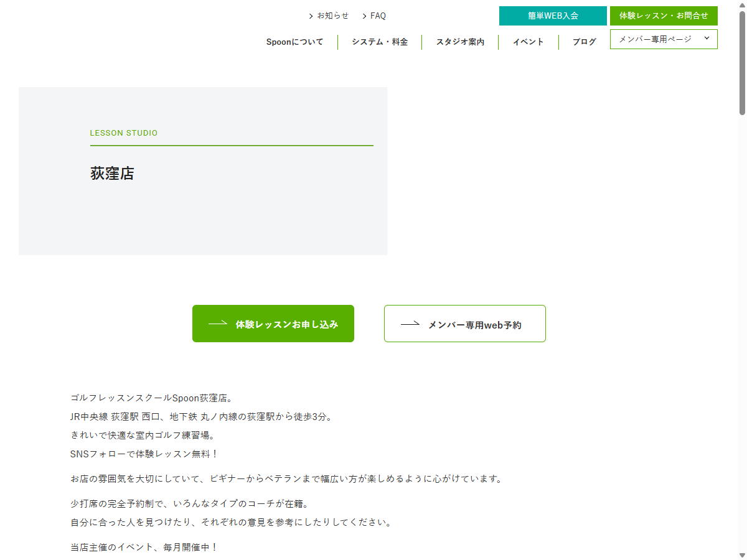Image resolution: width=747 pixels, height=560 pixels.
Task: Click 体験レッスン・お問合せ button
Action: [664, 16]
